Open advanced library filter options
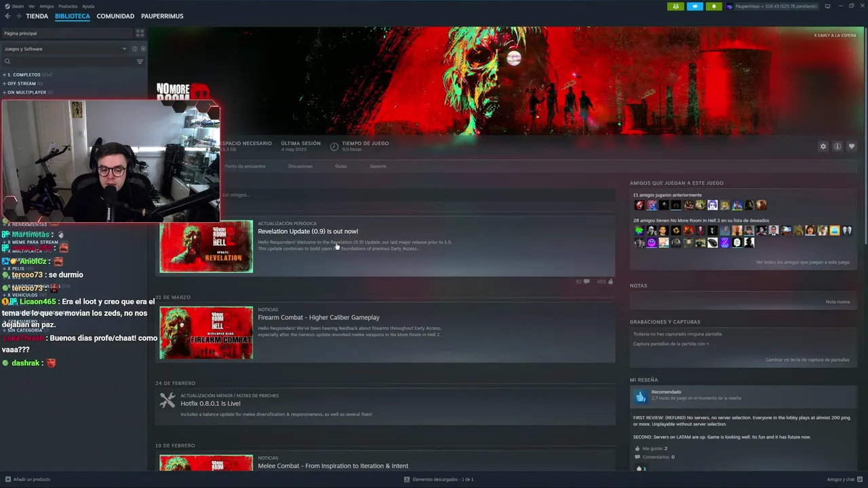 click(x=140, y=62)
